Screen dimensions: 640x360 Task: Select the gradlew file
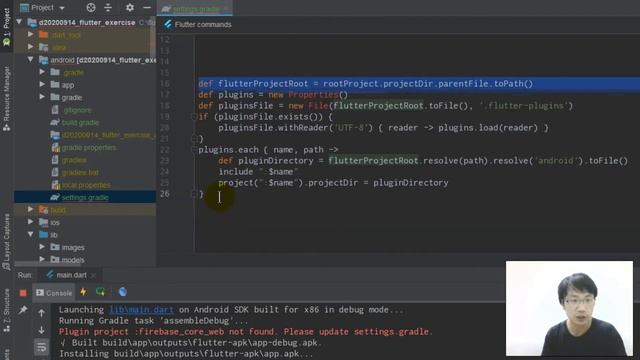[74, 160]
